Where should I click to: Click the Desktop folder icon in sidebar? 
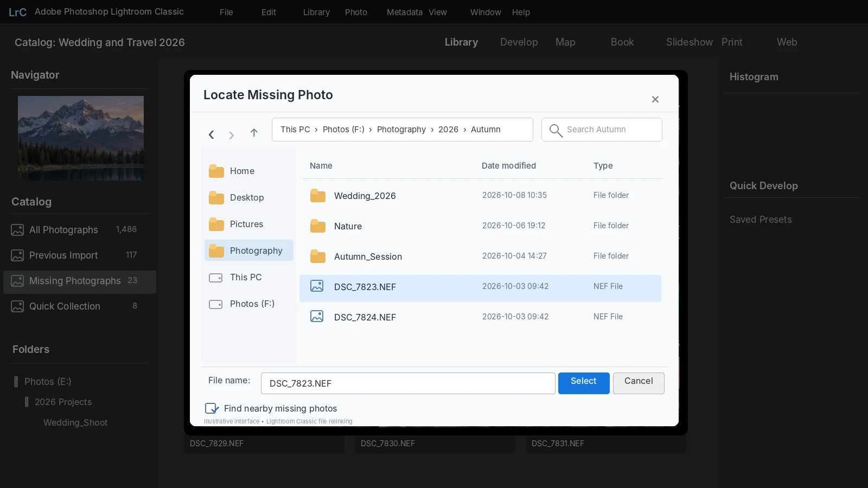tap(216, 198)
